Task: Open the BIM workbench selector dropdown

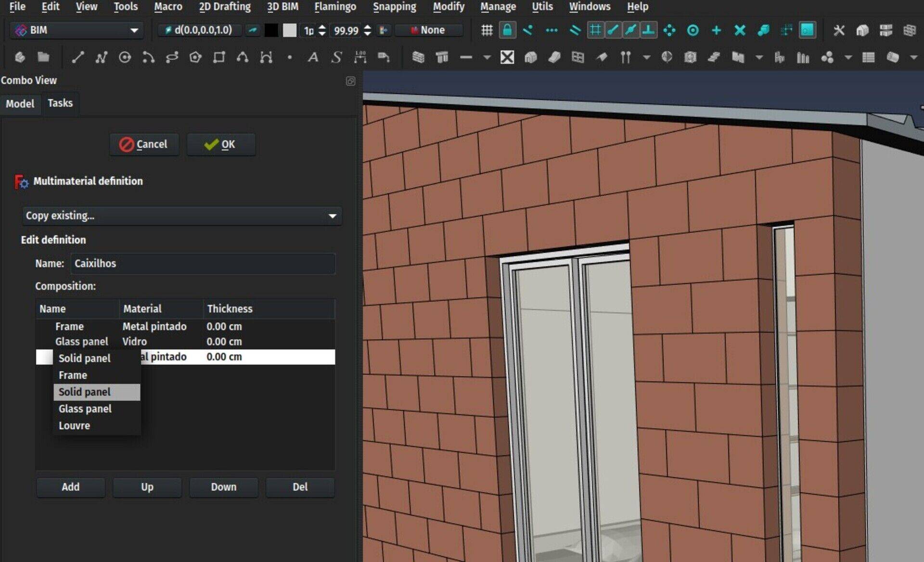Action: tap(77, 30)
